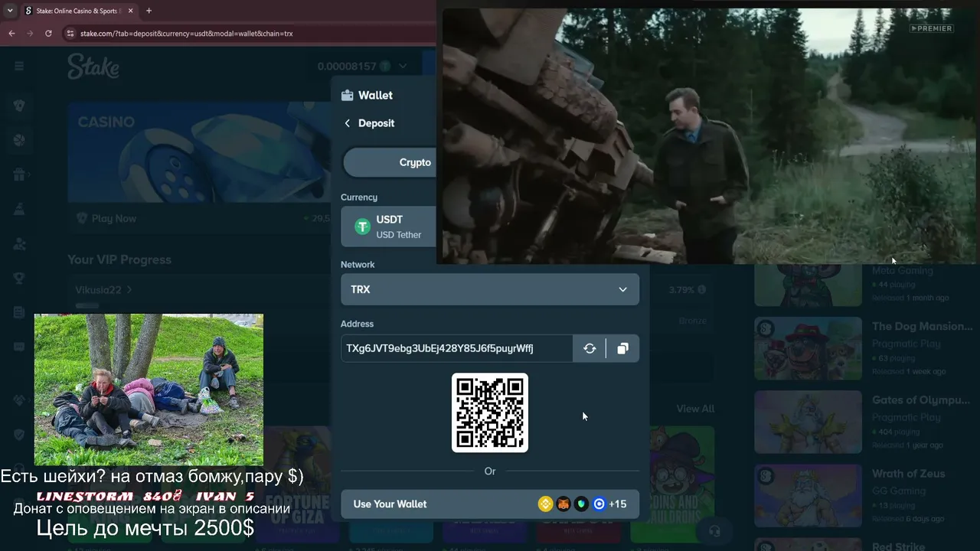Viewport: 980px width, 551px height.
Task: Click the deposit QR code
Action: point(490,412)
